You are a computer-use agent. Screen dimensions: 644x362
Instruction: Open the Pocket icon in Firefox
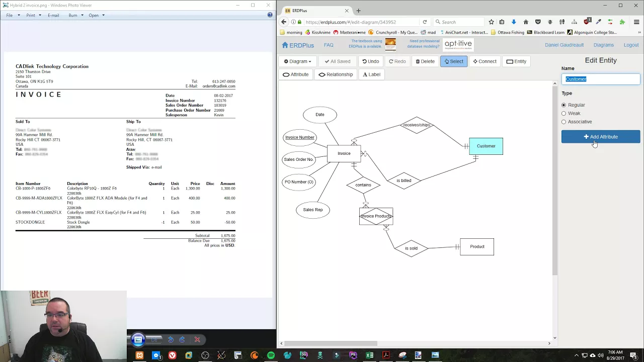[x=538, y=22]
